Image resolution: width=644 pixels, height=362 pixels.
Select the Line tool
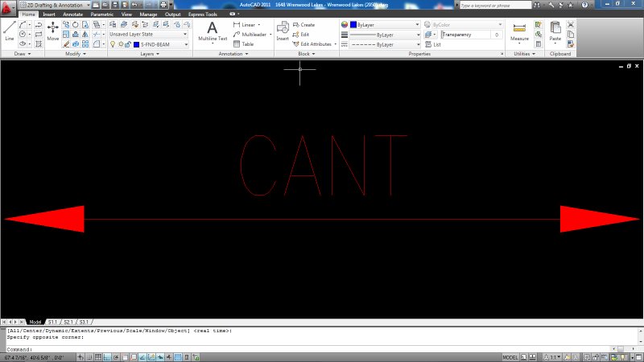pyautogui.click(x=9, y=30)
